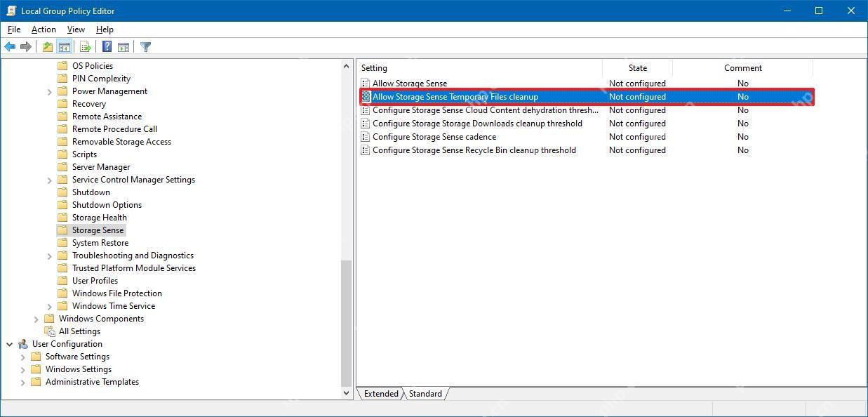The width and height of the screenshot is (868, 417).
Task: Toggle the Show/Hide Console Tree icon
Action: tap(64, 47)
